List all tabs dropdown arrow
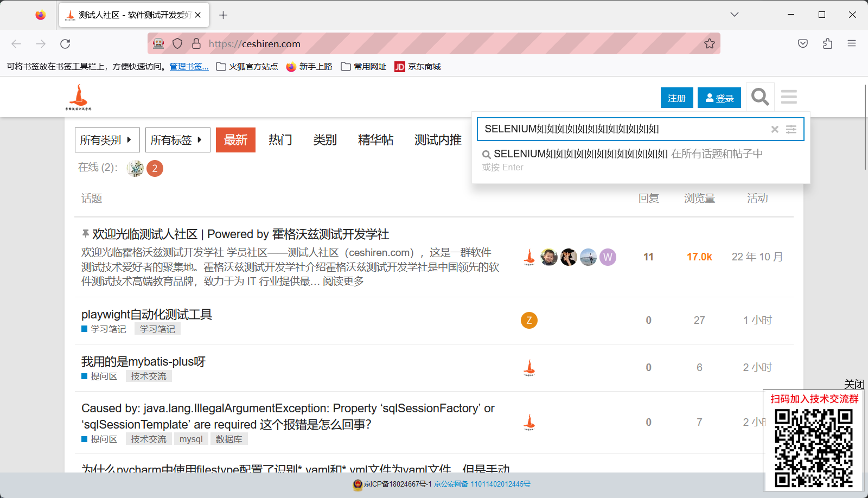This screenshot has height=498, width=868. (x=735, y=15)
